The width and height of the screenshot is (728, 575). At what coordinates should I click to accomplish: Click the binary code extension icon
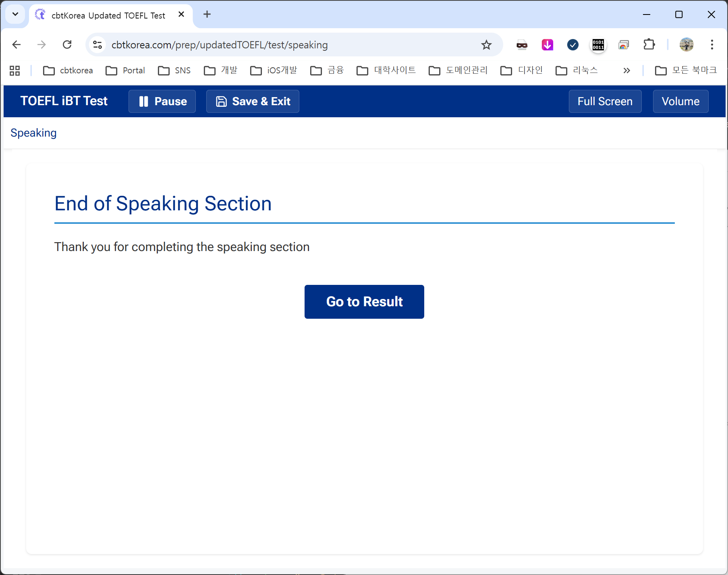pyautogui.click(x=598, y=45)
